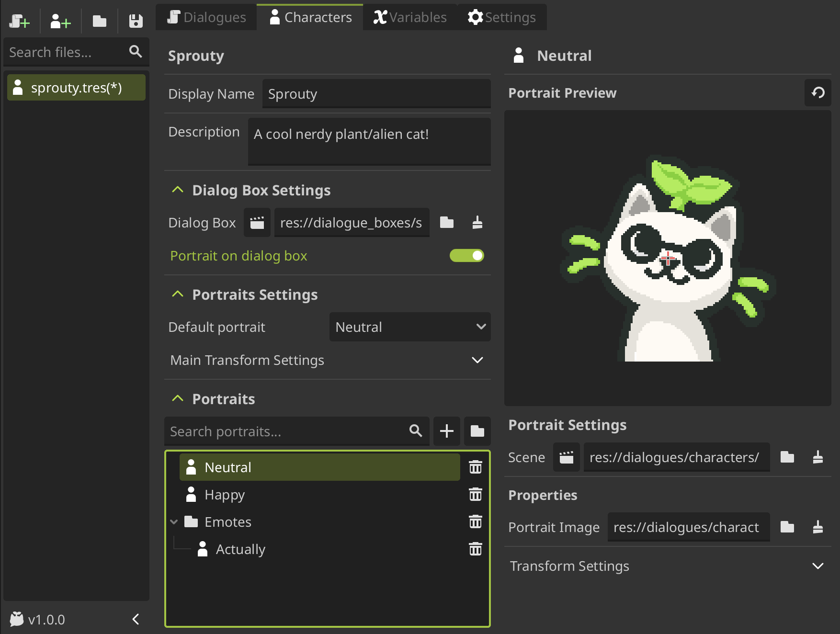Click the save file icon in toolbar
Viewport: 840px width, 634px height.
(136, 21)
